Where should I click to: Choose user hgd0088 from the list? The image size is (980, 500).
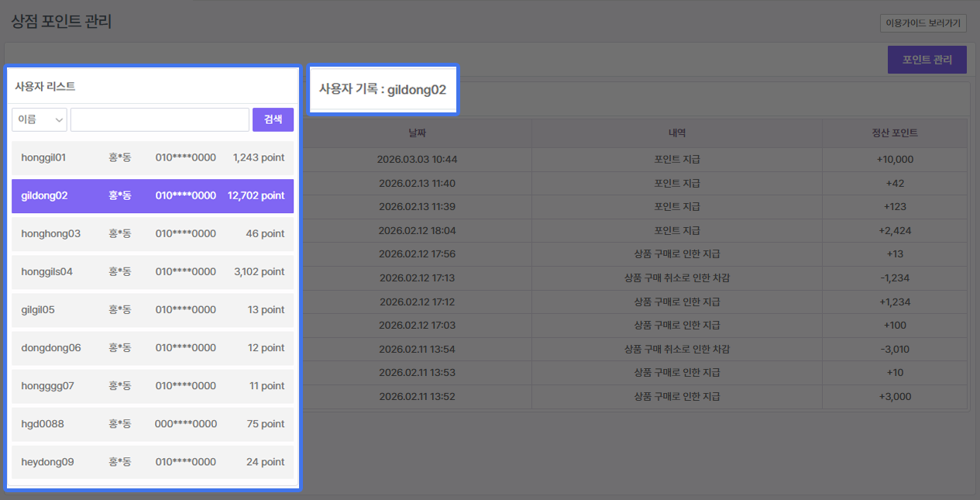point(153,423)
